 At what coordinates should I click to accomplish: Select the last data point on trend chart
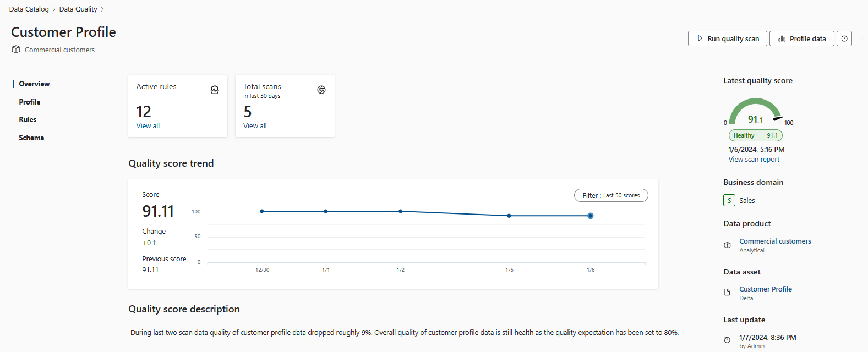(590, 216)
